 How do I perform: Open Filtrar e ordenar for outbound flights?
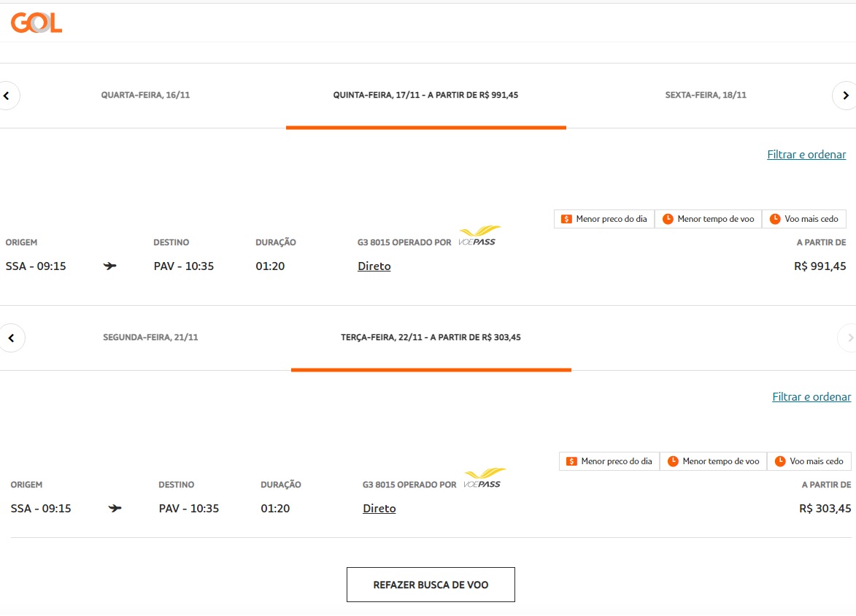(x=806, y=155)
